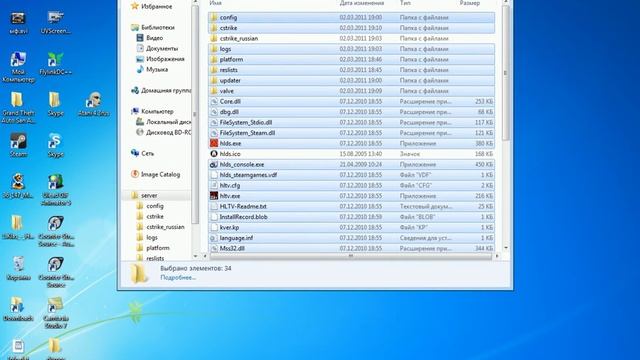Click the file list vertical scrollbar thumb
The width and height of the screenshot is (640, 360).
pyautogui.click(x=506, y=73)
